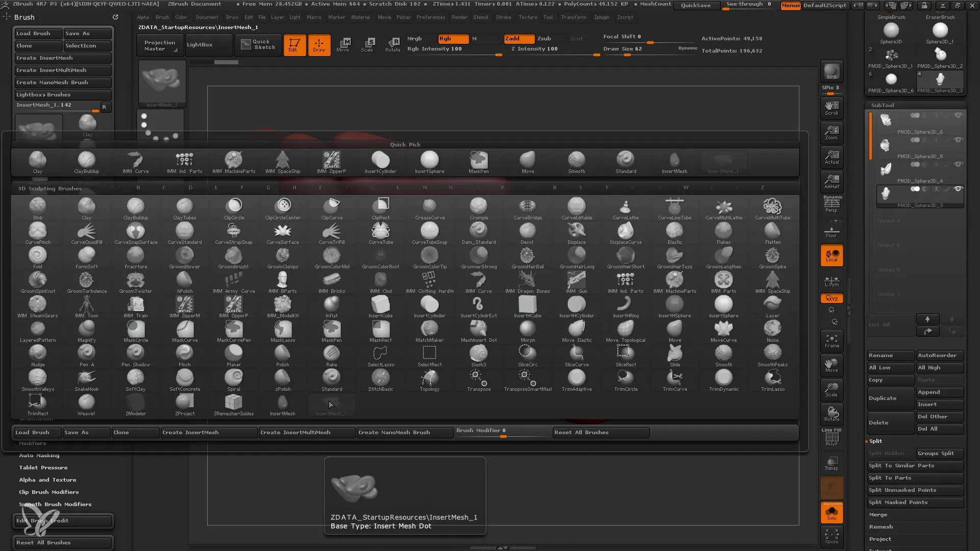Expand Tablet Pressure section
Image resolution: width=980 pixels, height=551 pixels.
(x=43, y=468)
